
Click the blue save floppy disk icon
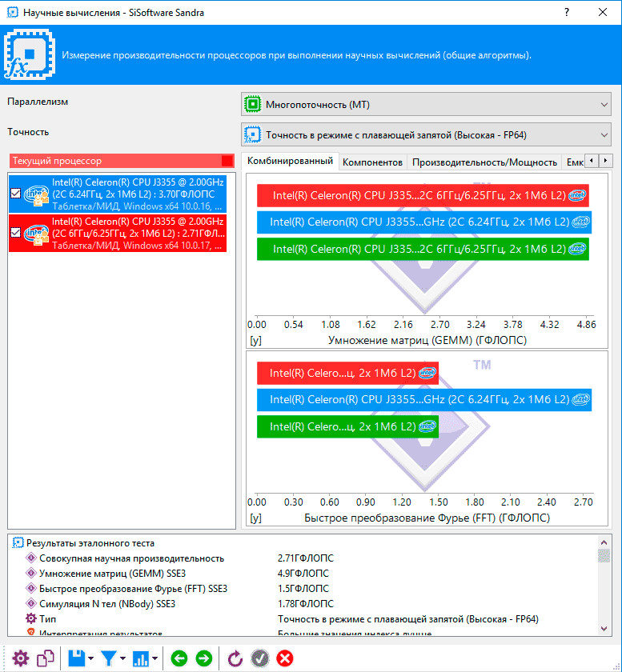(77, 658)
